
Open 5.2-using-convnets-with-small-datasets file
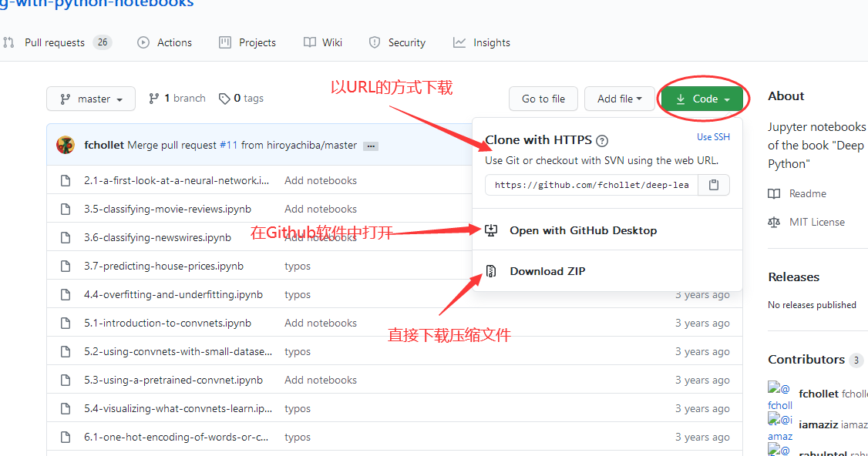tap(178, 351)
